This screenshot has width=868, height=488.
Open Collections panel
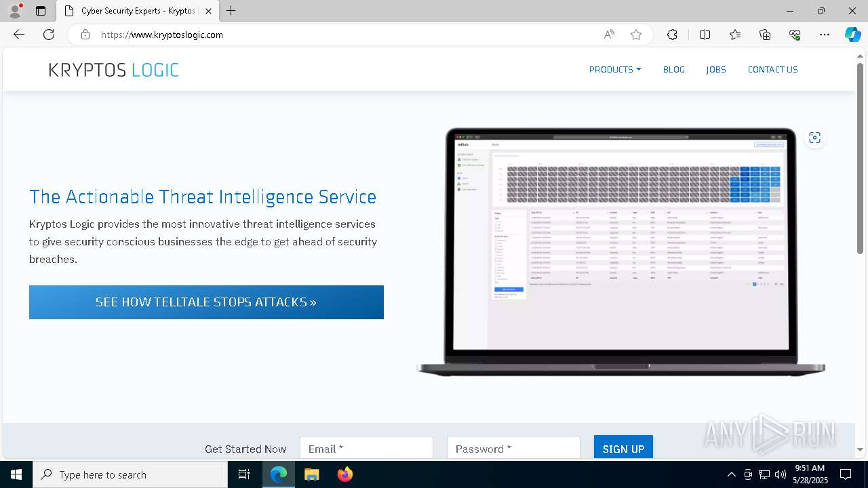click(x=765, y=35)
